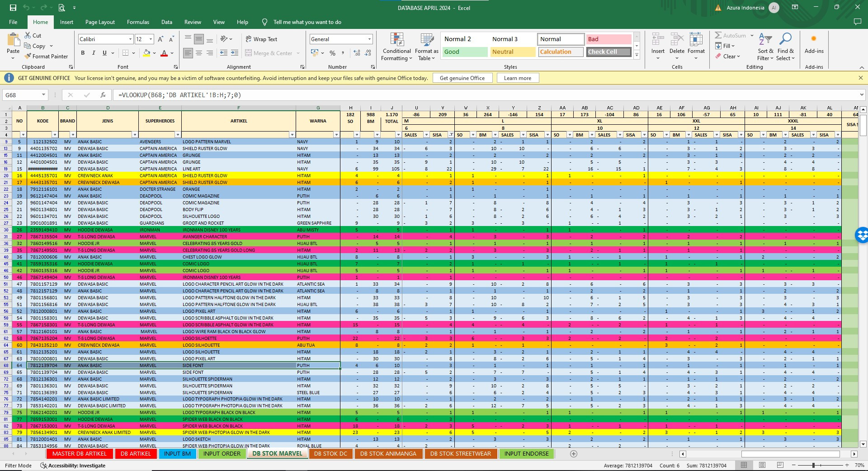Click the Cut scissors icon
This screenshot has height=471, width=868.
click(28, 35)
